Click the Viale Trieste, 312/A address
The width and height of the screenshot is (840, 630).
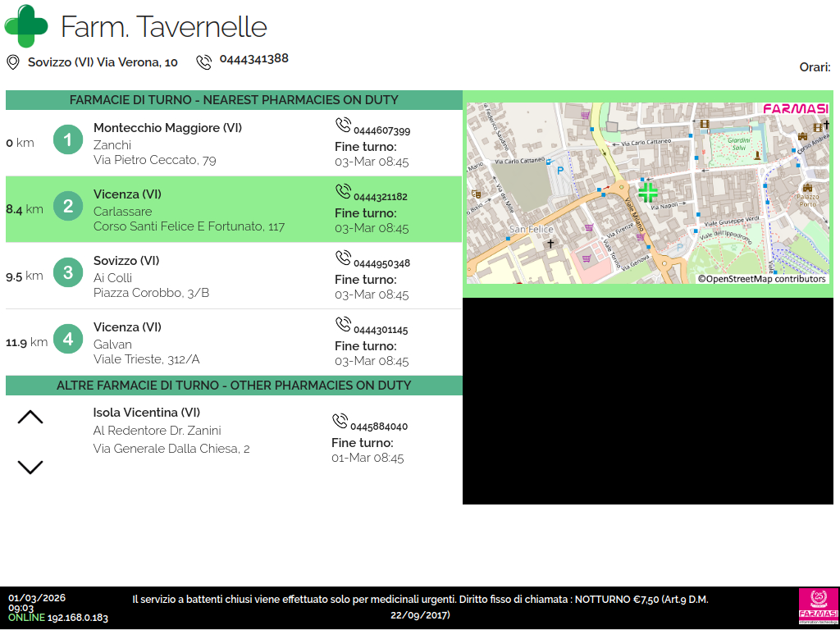coord(147,359)
